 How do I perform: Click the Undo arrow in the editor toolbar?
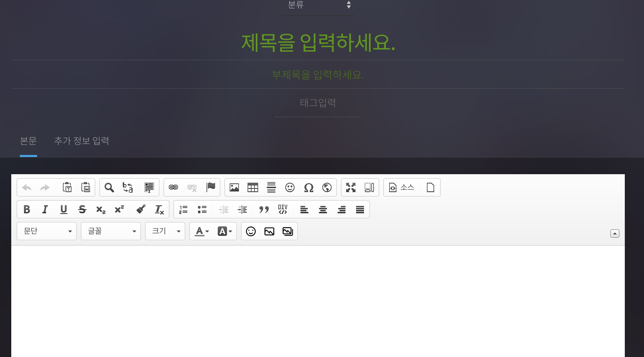pyautogui.click(x=27, y=188)
